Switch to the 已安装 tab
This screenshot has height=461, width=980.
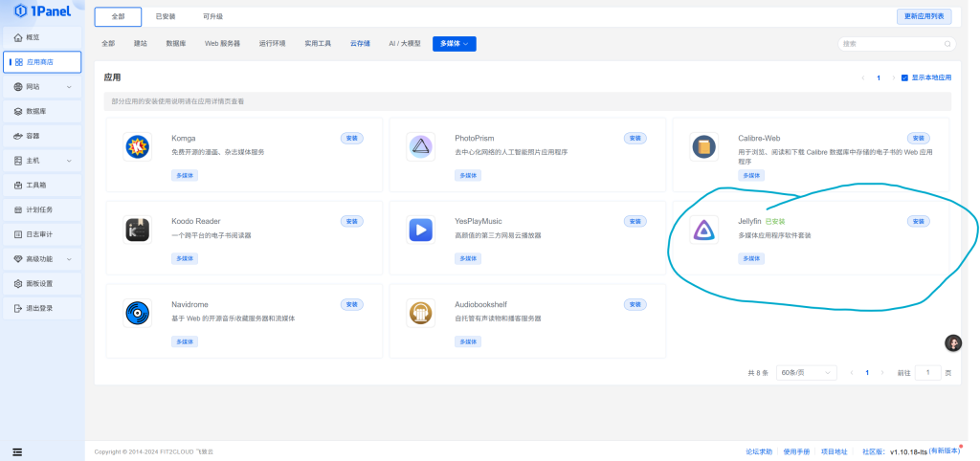(x=163, y=16)
